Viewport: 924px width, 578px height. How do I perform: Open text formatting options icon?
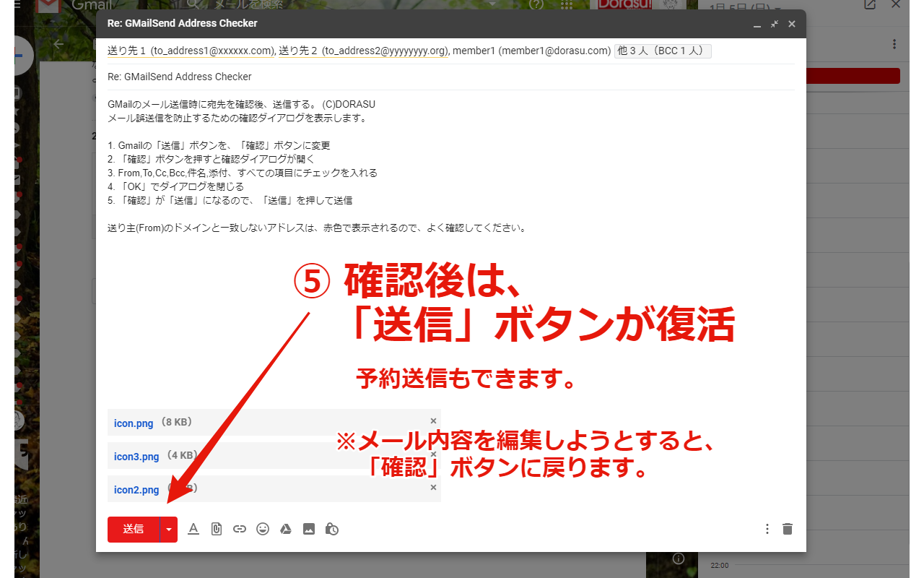193,529
